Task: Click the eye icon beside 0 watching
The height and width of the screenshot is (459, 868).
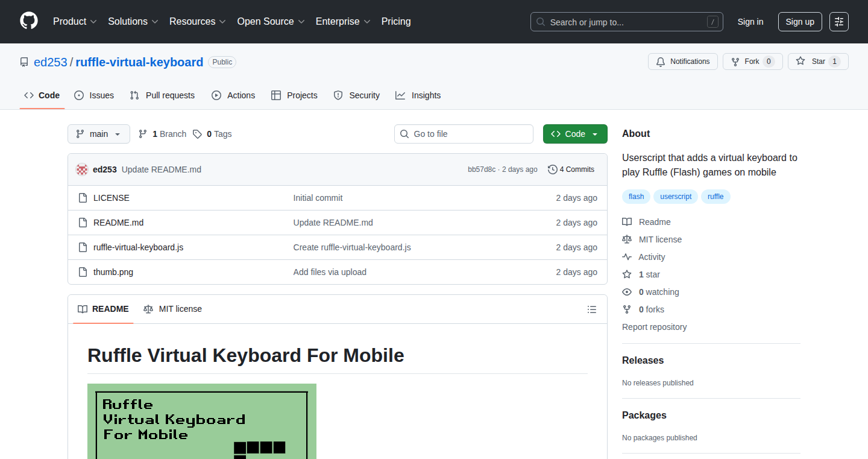Action: click(627, 292)
